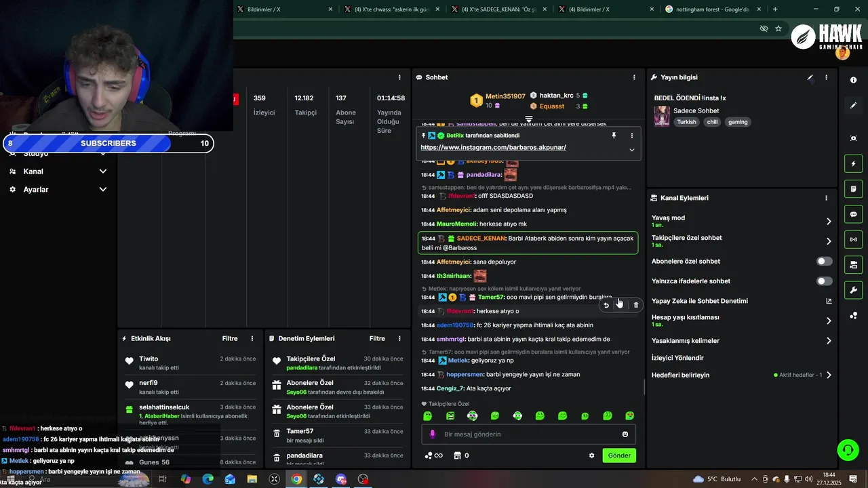The height and width of the screenshot is (488, 868).
Task: Edit stream info with pencil in Yayın bilgisi
Action: 810,77
